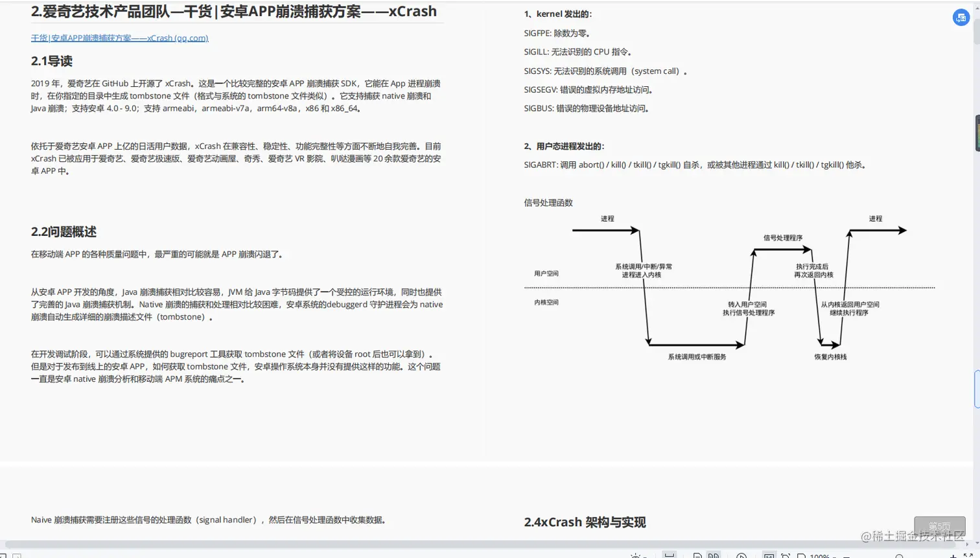The width and height of the screenshot is (980, 558).
Task: Click the blue floating widget at top right
Action: [960, 17]
